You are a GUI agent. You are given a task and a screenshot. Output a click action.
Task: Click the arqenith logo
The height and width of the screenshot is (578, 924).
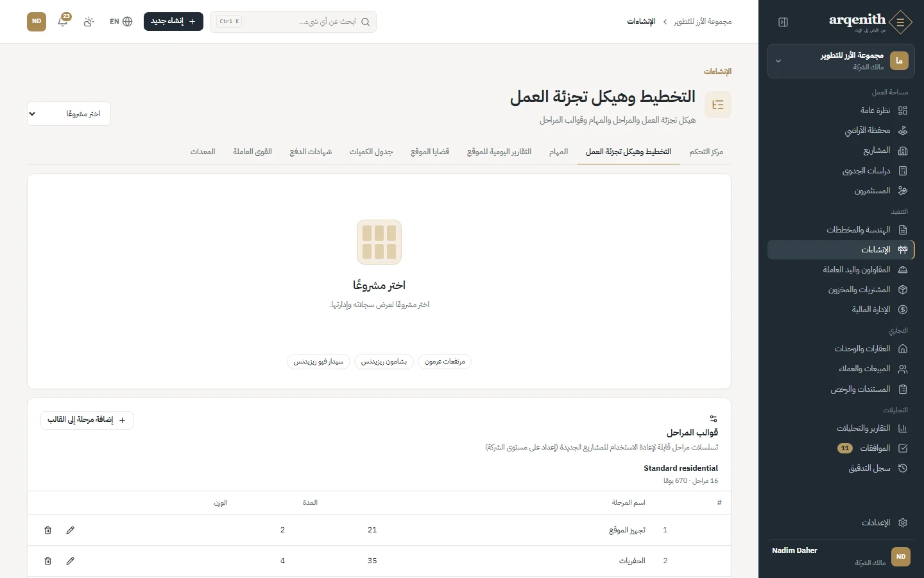coord(870,22)
